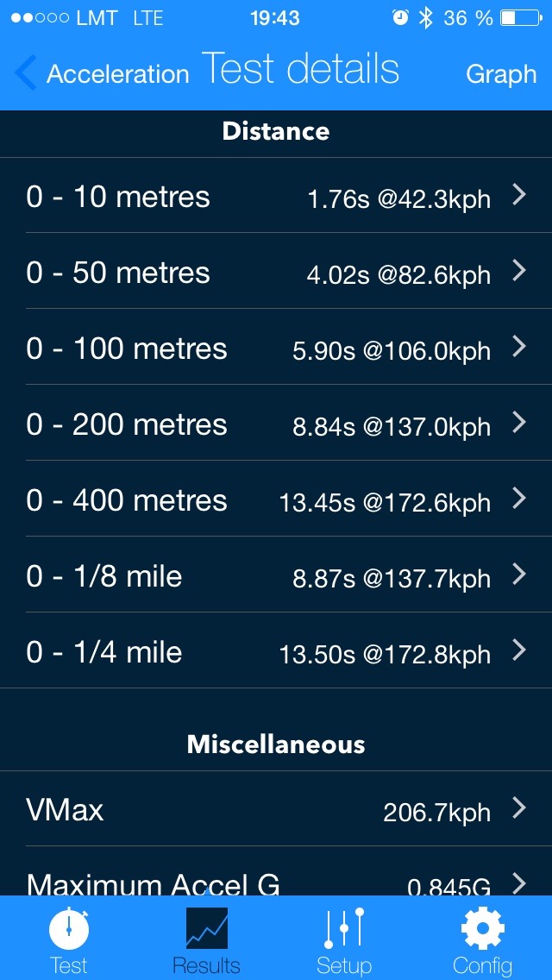Open the 0 - 1/4 mile chevron
Viewport: 552px width, 980px height.
[x=519, y=650]
